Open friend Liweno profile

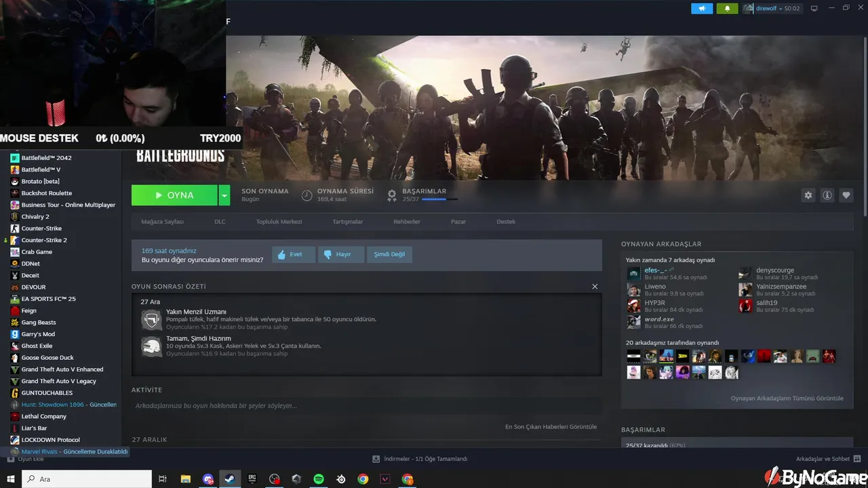tap(655, 287)
